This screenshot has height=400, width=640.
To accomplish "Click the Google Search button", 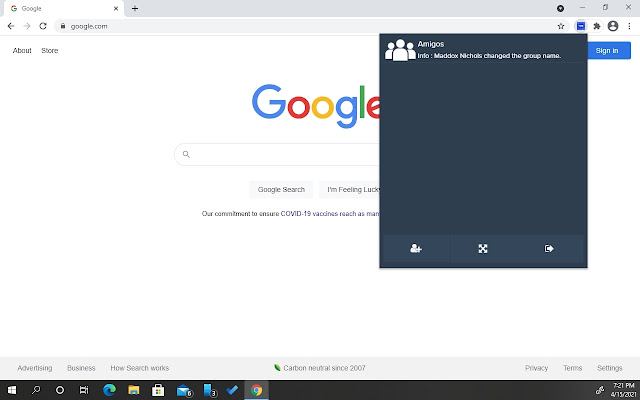I will [x=281, y=189].
